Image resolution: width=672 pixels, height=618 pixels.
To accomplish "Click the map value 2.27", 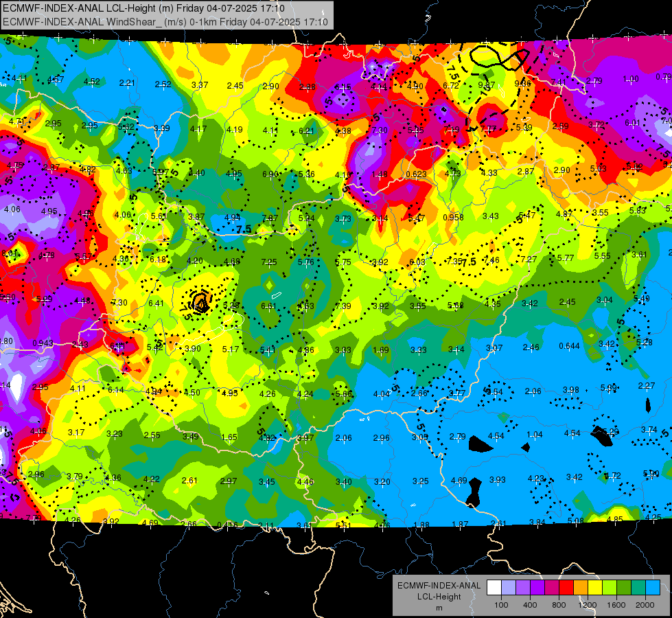I will point(647,385).
